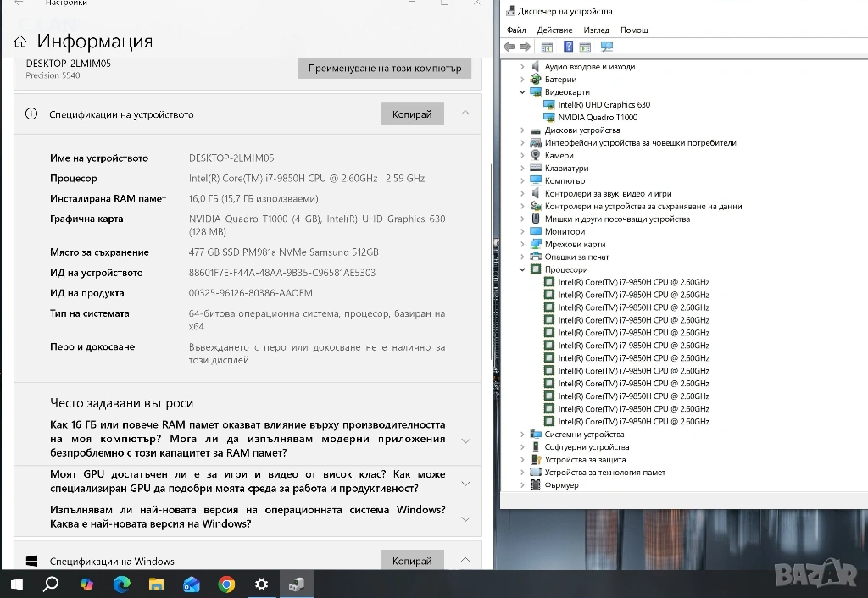868x598 pixels.
Task: Select the NVIDIA Quadro T1000 device
Action: (x=598, y=118)
